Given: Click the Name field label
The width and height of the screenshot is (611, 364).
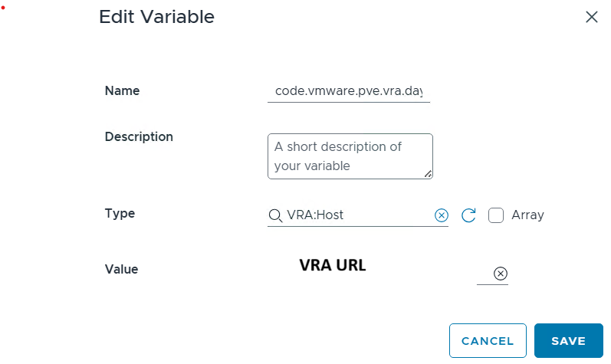Looking at the screenshot, I should pyautogui.click(x=122, y=90).
